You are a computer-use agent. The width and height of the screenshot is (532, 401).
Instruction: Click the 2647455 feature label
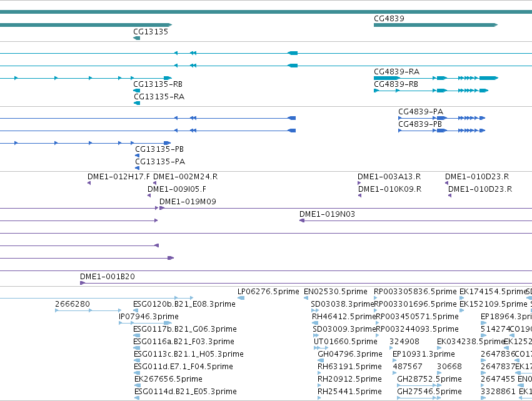[498, 379]
